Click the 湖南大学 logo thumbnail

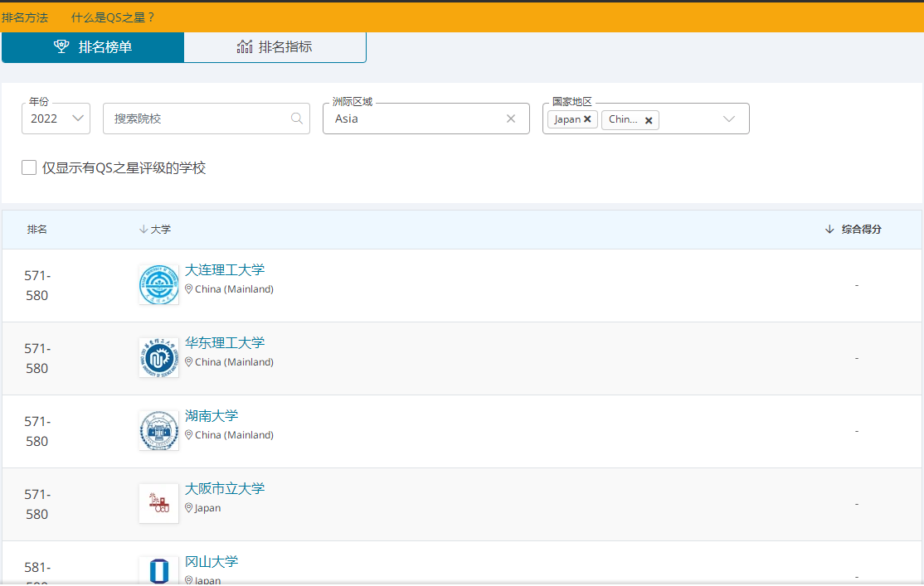coord(159,430)
